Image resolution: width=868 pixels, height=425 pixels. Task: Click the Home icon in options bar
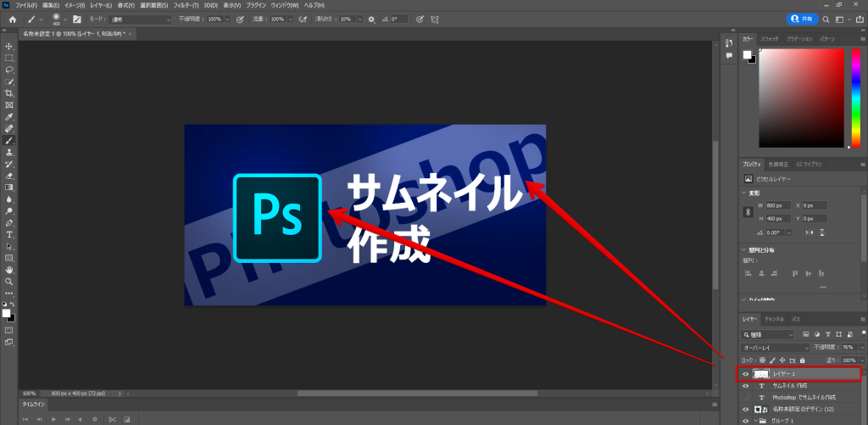[12, 19]
